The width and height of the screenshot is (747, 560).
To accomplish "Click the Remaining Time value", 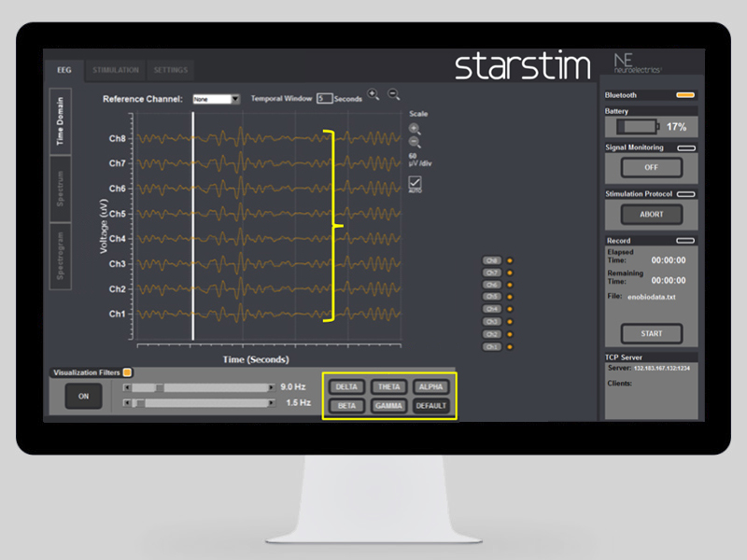I will 669,281.
